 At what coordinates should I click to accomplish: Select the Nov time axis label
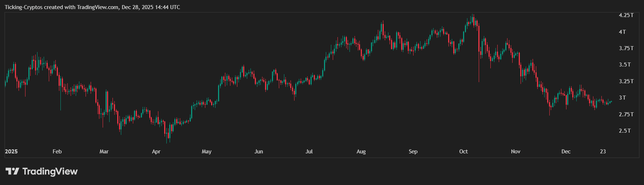[515, 152]
